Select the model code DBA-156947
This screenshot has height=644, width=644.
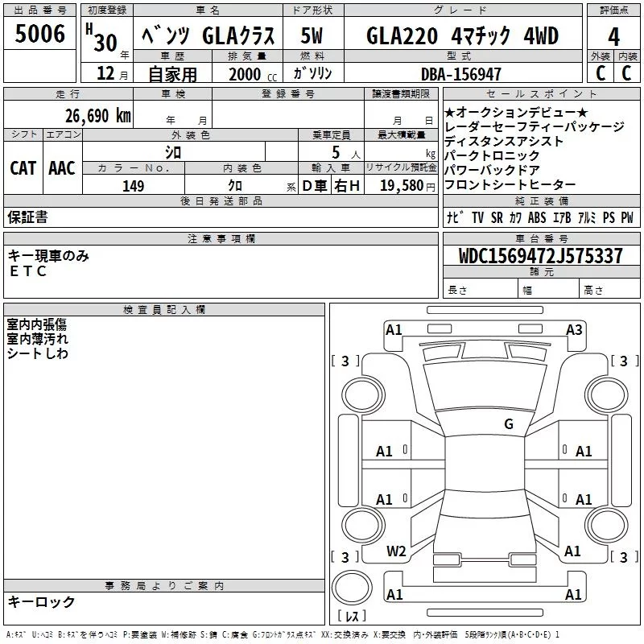pyautogui.click(x=461, y=74)
